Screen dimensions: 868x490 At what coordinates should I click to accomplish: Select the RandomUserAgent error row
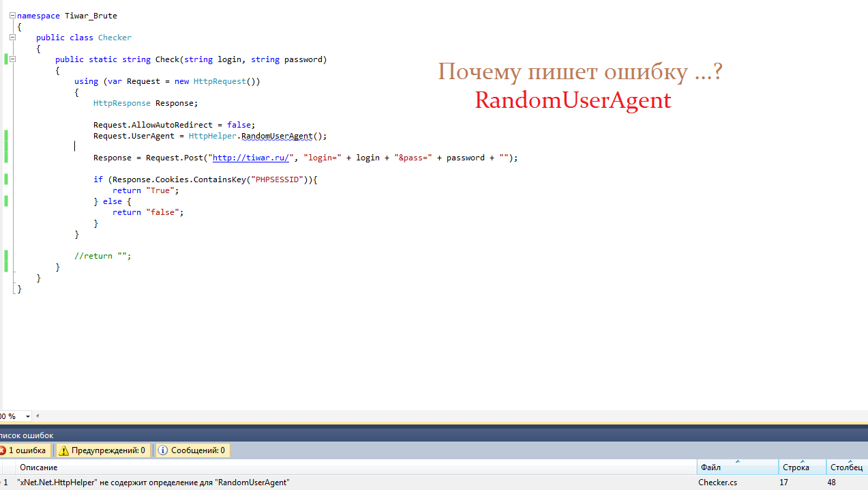[x=273, y=482]
